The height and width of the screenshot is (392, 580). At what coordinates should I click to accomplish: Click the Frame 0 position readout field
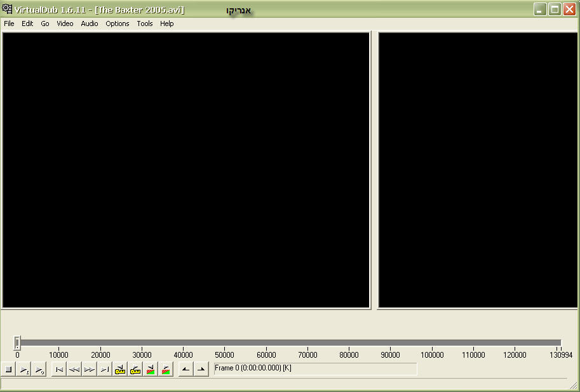coord(315,368)
